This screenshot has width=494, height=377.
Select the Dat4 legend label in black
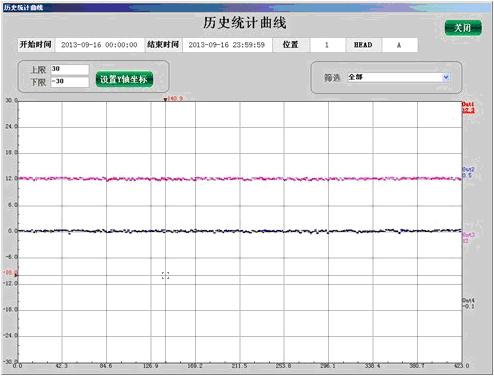[468, 303]
